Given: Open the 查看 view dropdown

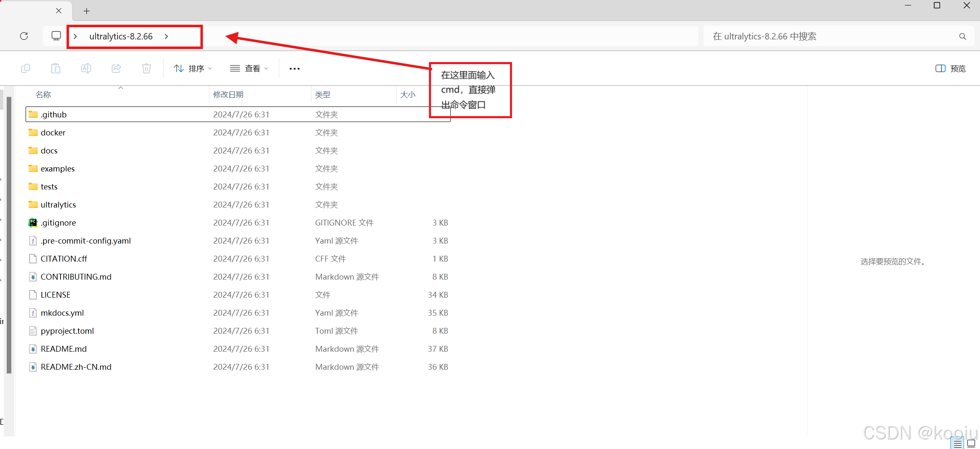Looking at the screenshot, I should click(x=249, y=68).
